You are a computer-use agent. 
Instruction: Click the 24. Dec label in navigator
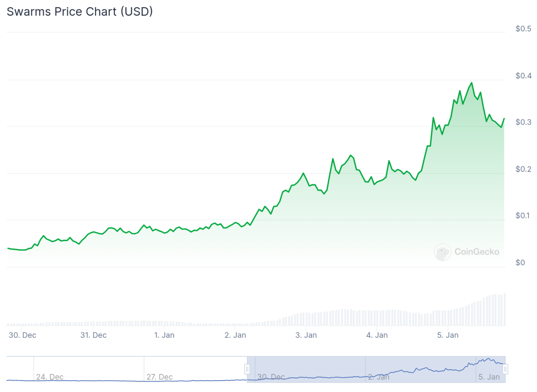pyautogui.click(x=50, y=377)
